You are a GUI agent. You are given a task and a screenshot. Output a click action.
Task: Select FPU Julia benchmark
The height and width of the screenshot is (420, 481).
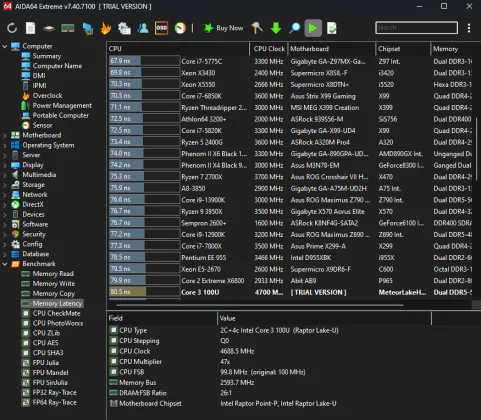[x=46, y=363]
